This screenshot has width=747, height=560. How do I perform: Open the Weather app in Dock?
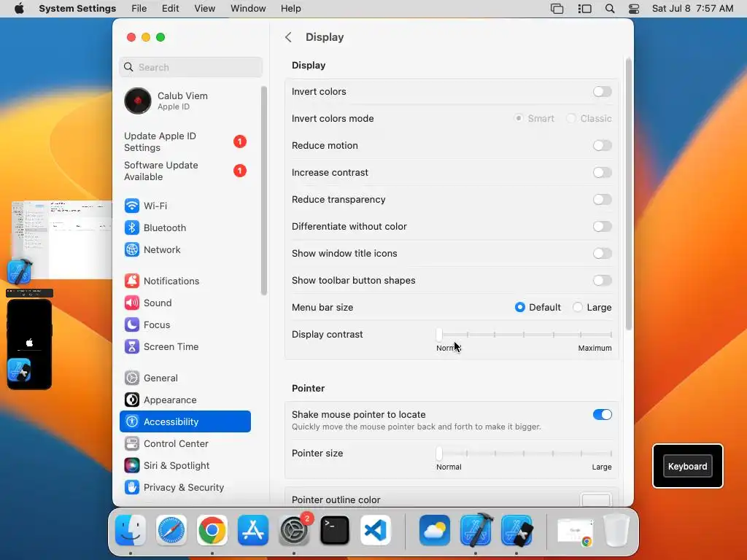pos(435,530)
